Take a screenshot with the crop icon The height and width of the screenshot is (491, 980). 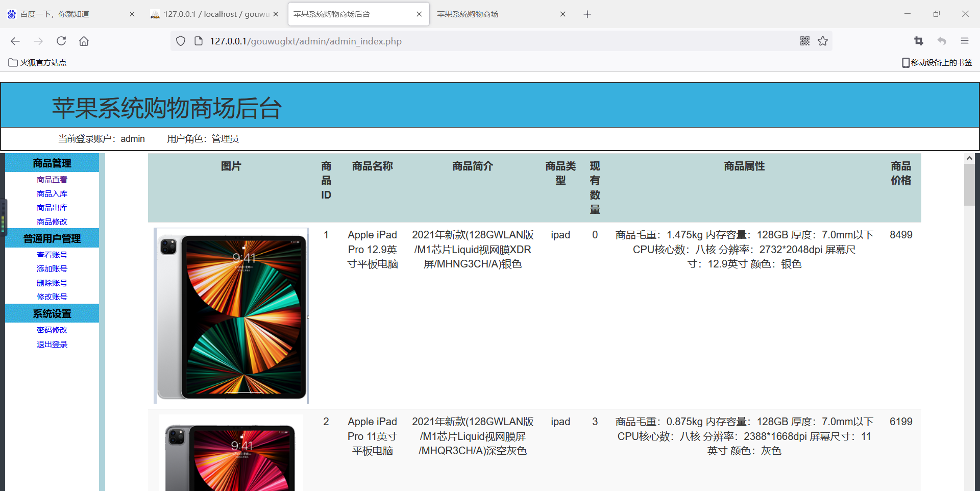(918, 41)
